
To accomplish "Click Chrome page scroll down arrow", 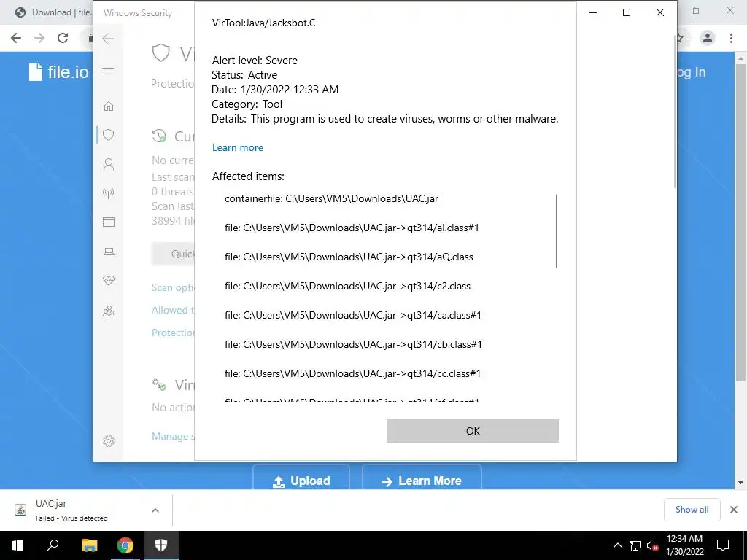I will click(741, 483).
